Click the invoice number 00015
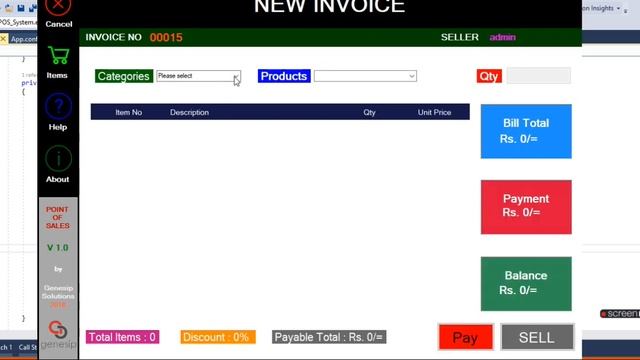This screenshot has height=360, width=640. (166, 38)
